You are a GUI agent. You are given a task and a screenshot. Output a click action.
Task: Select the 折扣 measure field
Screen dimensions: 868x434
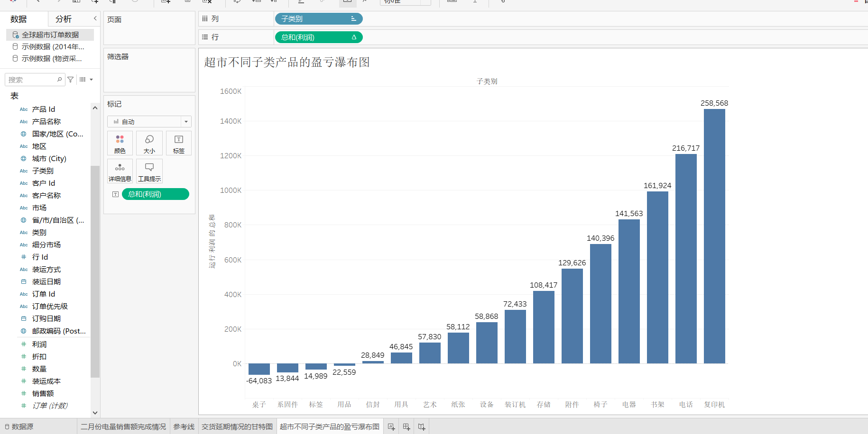pyautogui.click(x=39, y=356)
